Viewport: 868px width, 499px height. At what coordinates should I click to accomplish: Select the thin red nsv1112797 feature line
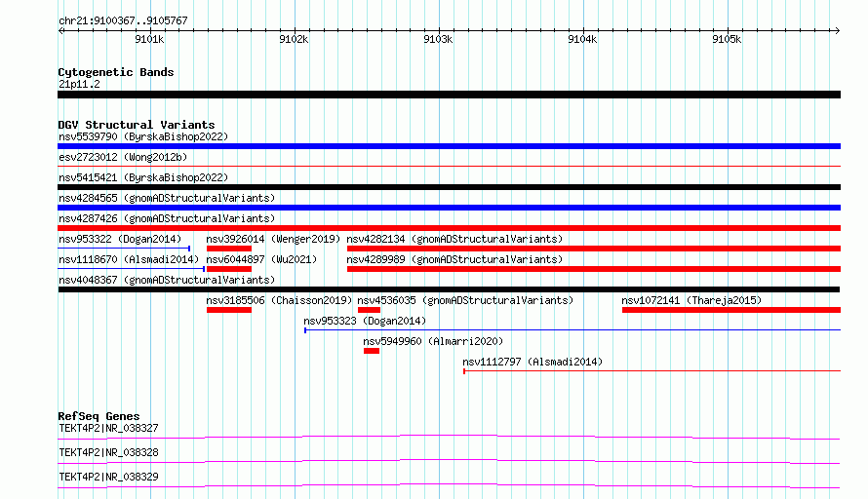652,371
